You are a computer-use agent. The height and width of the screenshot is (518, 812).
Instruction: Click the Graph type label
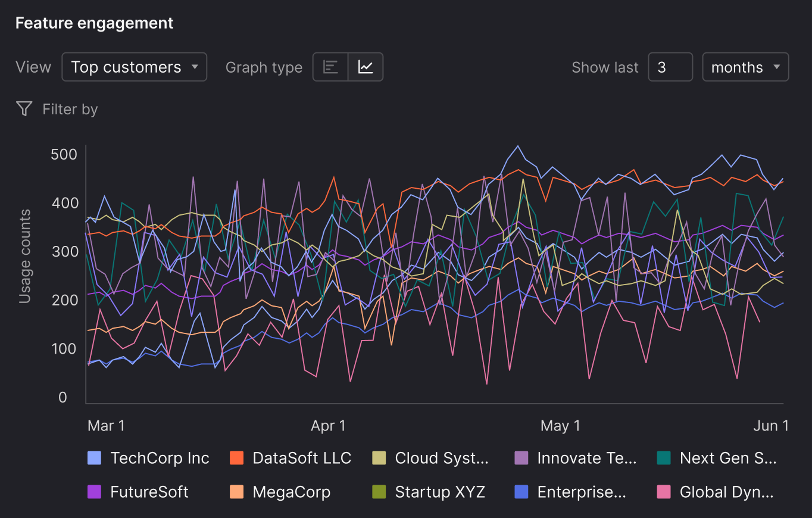(x=264, y=68)
